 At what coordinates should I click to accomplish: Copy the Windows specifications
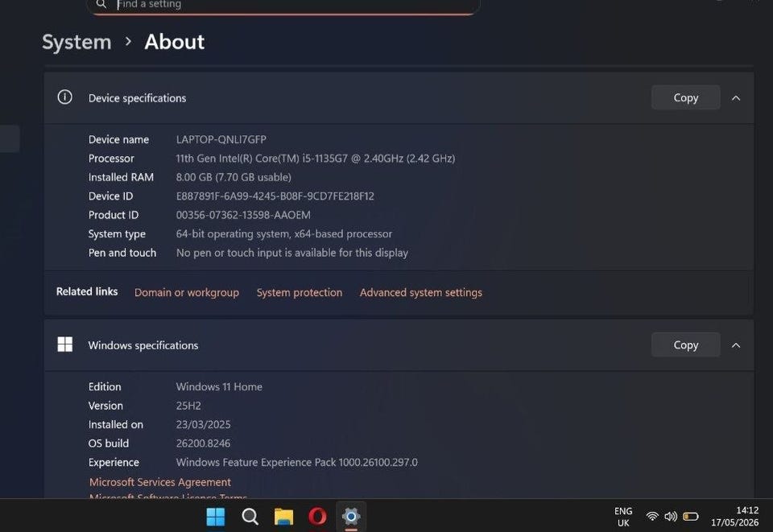pyautogui.click(x=686, y=344)
